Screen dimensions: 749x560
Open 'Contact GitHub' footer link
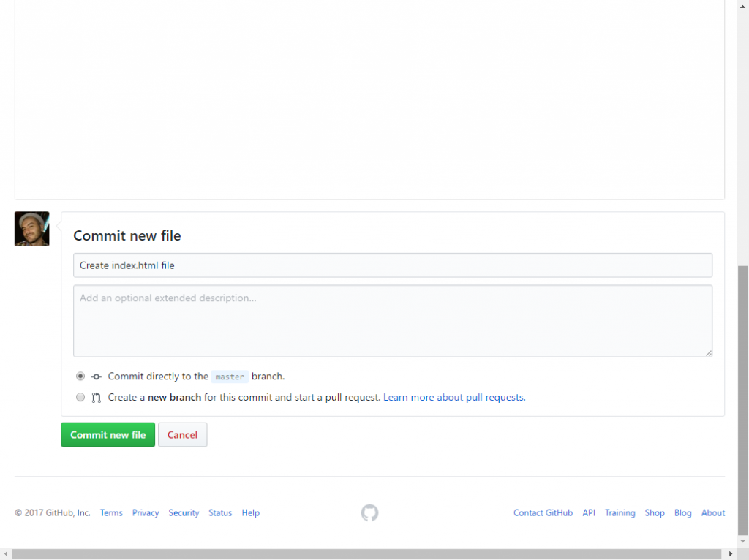[x=543, y=512]
